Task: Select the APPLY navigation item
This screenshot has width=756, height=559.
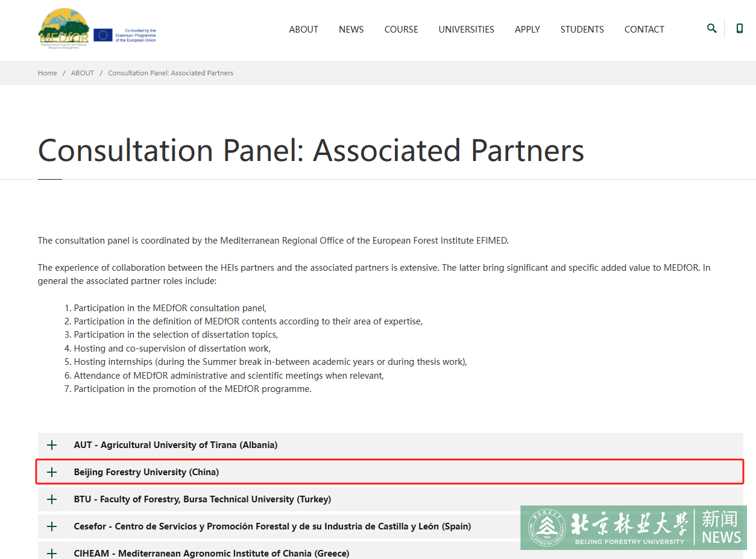Action: [527, 30]
